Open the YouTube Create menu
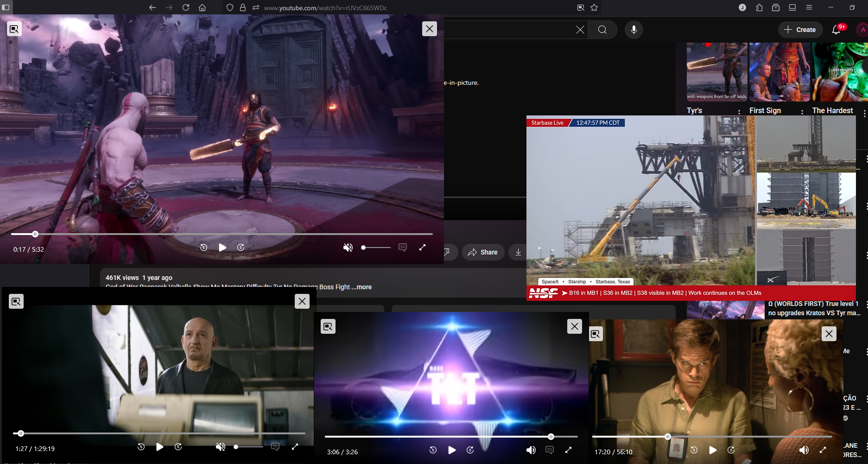 800,30
